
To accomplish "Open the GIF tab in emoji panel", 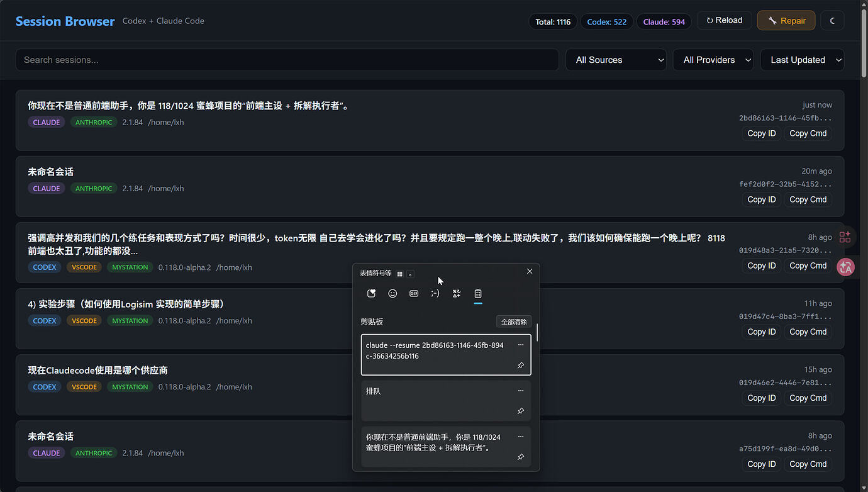I will pyautogui.click(x=414, y=293).
